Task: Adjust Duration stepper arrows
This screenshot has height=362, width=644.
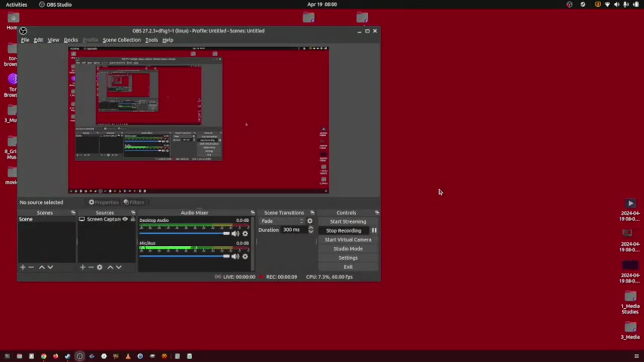Action: tap(310, 230)
